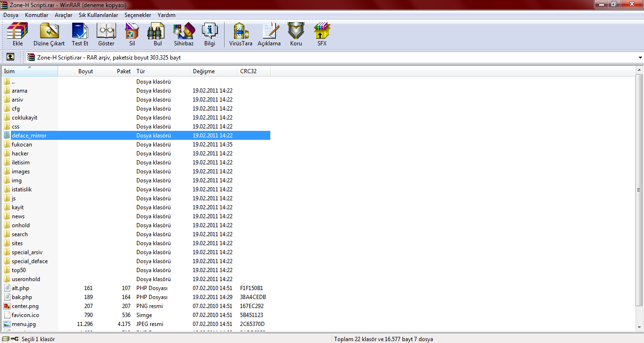Open the Seçenekler menu

[138, 15]
